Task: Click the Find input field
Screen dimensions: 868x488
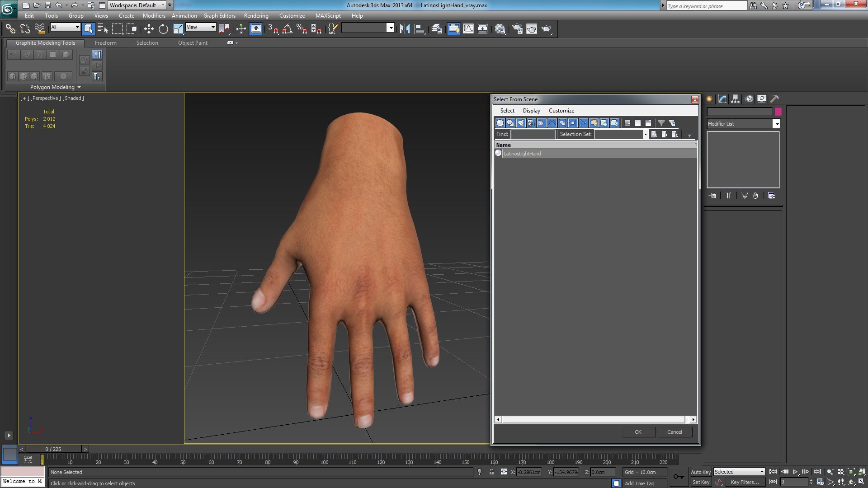Action: pos(533,134)
